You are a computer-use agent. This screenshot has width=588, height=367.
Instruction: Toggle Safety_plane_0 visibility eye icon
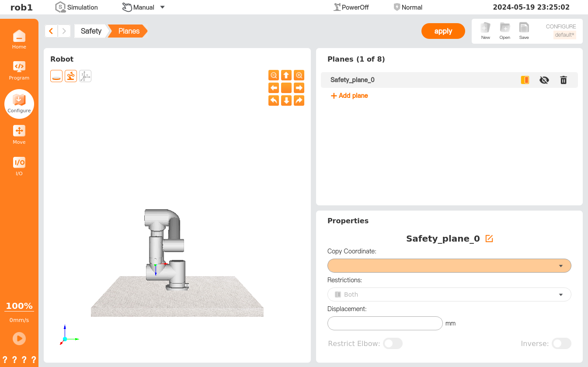click(x=544, y=80)
